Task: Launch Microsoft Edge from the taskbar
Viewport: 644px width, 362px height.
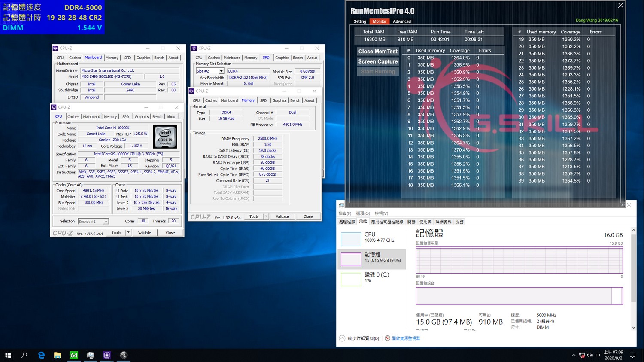Action: [41, 355]
